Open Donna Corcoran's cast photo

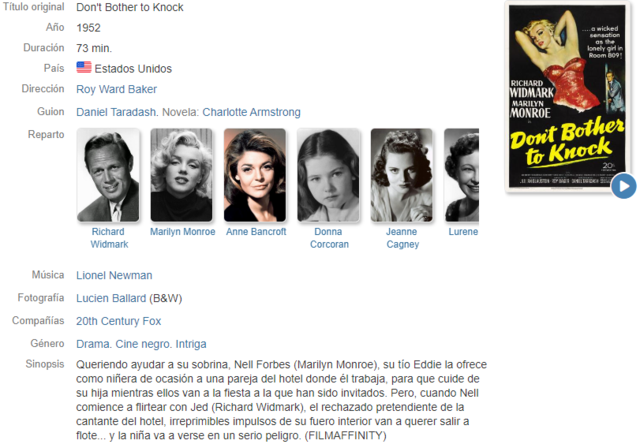click(329, 175)
